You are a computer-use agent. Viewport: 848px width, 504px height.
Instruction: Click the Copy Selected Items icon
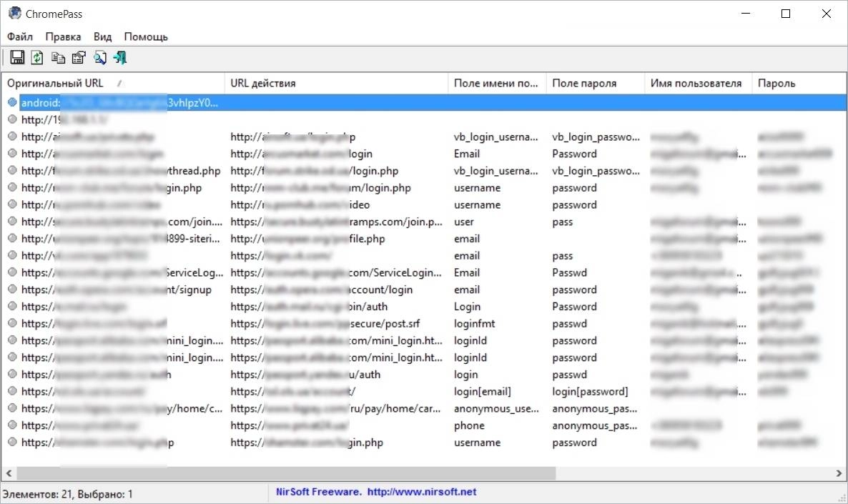click(x=58, y=57)
